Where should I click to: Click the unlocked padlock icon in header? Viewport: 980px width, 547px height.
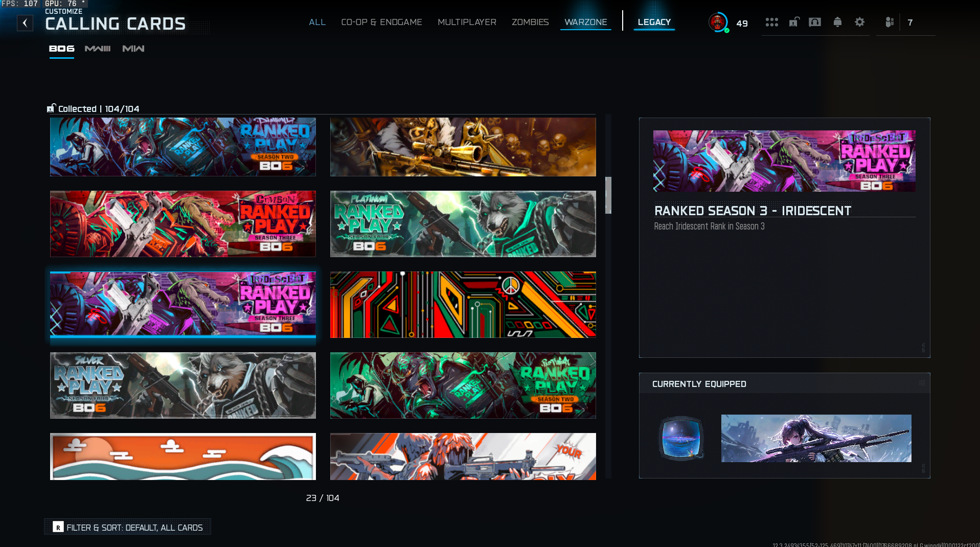coord(793,22)
